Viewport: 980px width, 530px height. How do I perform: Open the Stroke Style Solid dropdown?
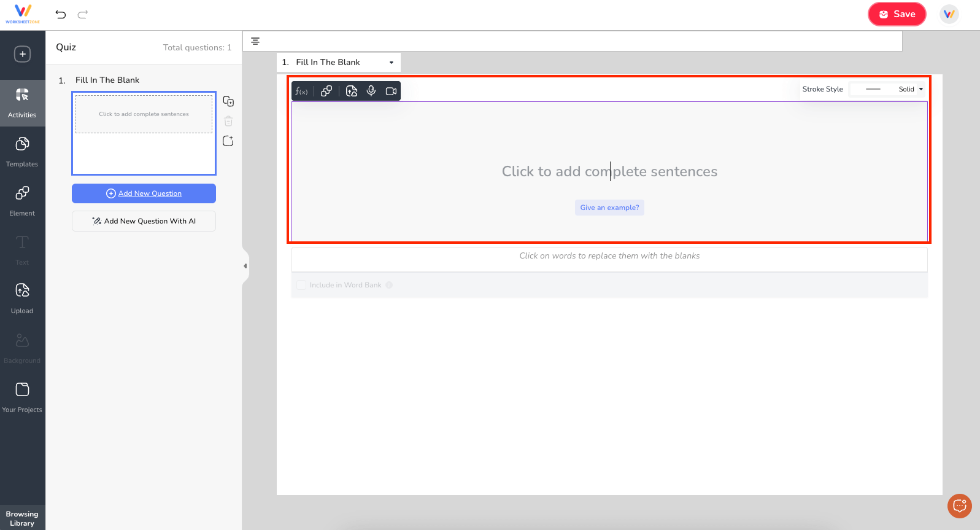(888, 89)
